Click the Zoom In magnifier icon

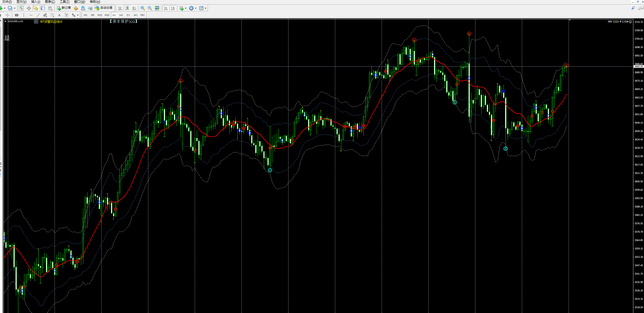(x=143, y=8)
